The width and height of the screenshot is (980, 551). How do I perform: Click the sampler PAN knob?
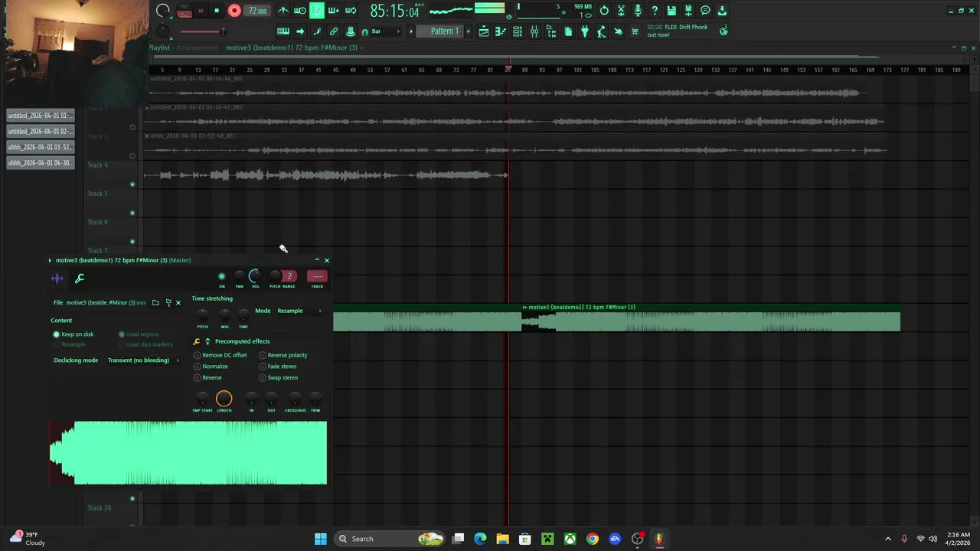point(239,275)
